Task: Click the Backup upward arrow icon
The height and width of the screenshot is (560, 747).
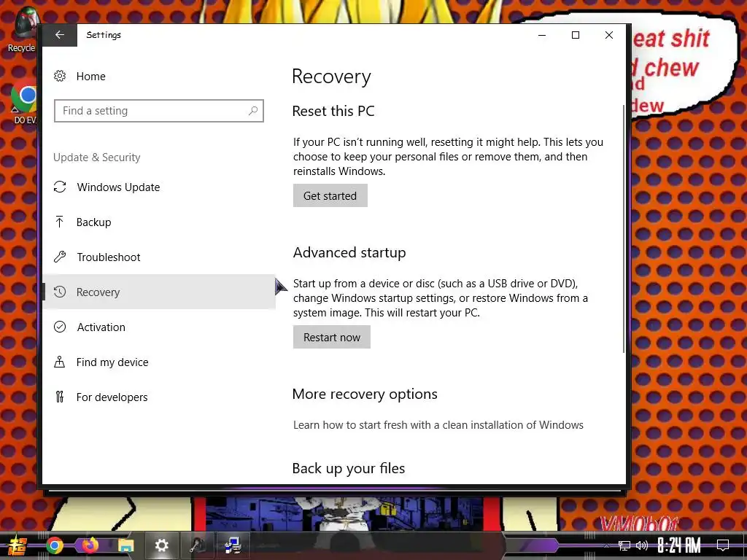Action: click(60, 222)
